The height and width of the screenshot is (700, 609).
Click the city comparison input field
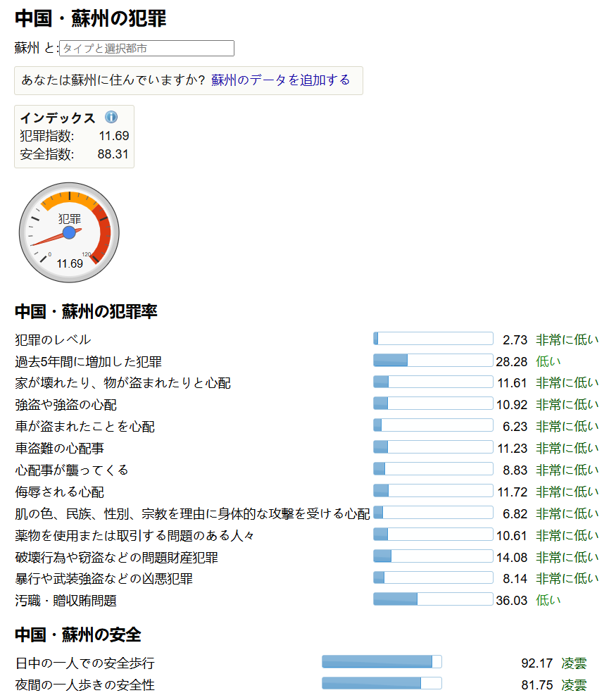click(x=146, y=48)
